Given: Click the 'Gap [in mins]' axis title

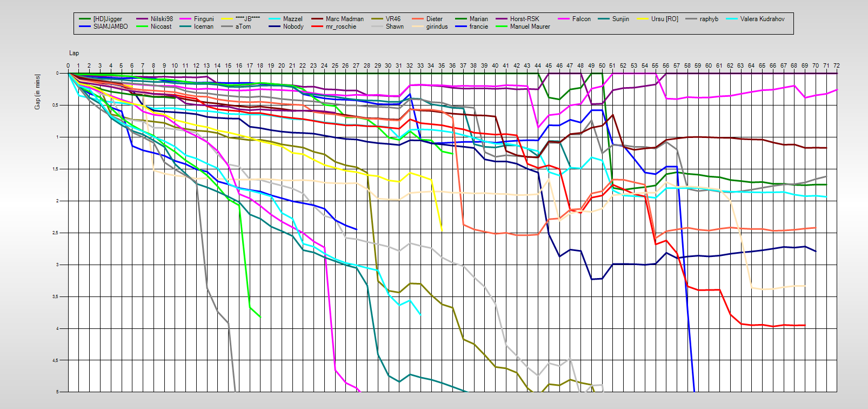Looking at the screenshot, I should (x=37, y=91).
